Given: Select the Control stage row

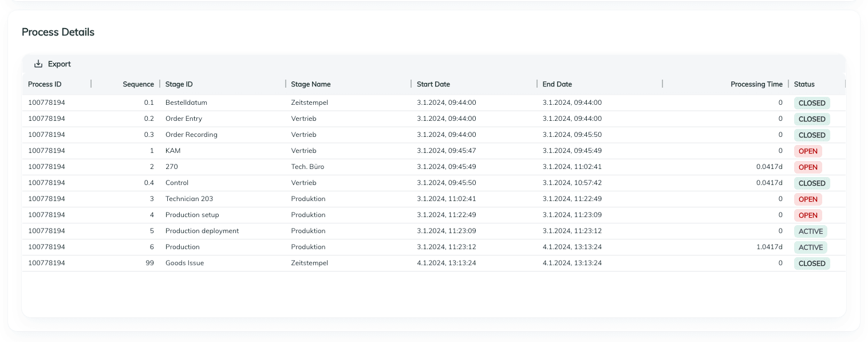Looking at the screenshot, I should (x=177, y=183).
